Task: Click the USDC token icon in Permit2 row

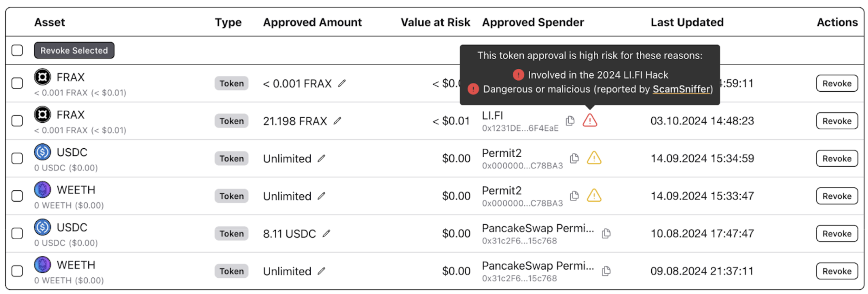Action: coord(42,152)
